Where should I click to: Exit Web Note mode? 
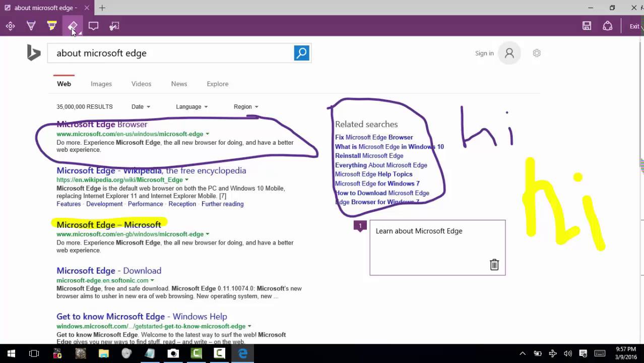click(634, 26)
